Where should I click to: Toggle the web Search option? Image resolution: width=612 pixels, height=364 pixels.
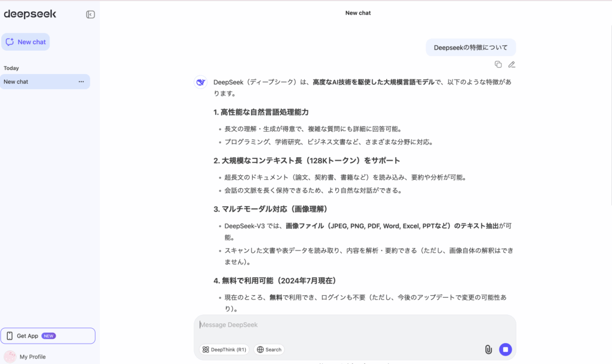tap(269, 350)
